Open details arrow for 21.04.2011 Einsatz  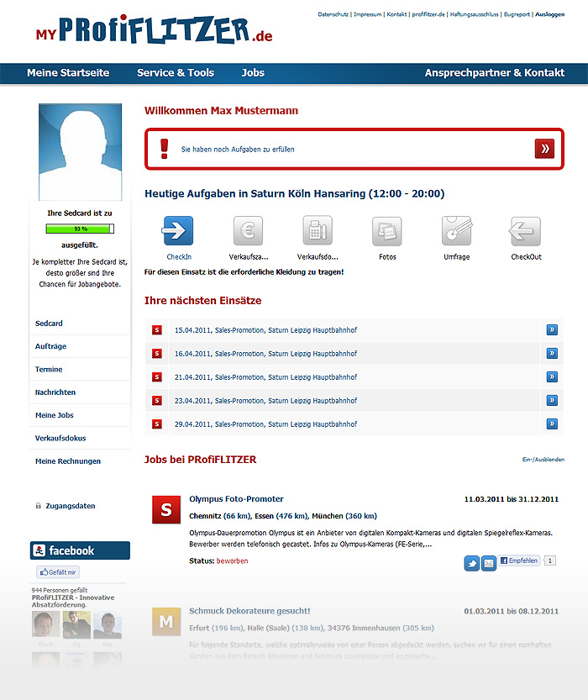(x=552, y=376)
